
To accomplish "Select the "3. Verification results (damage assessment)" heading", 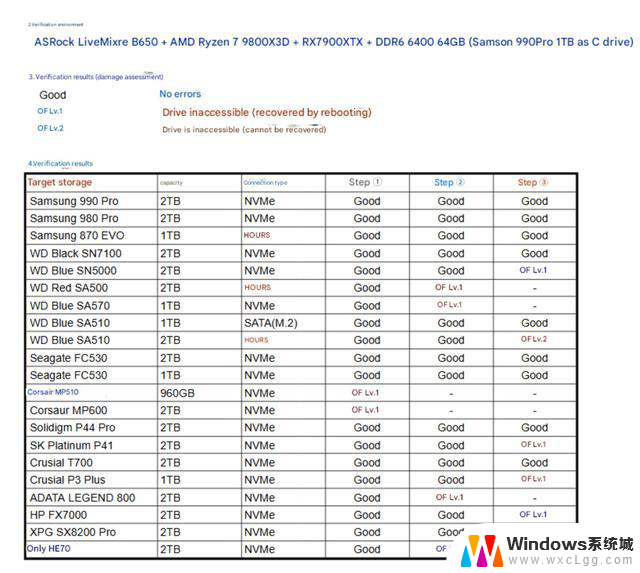I will pyautogui.click(x=96, y=77).
